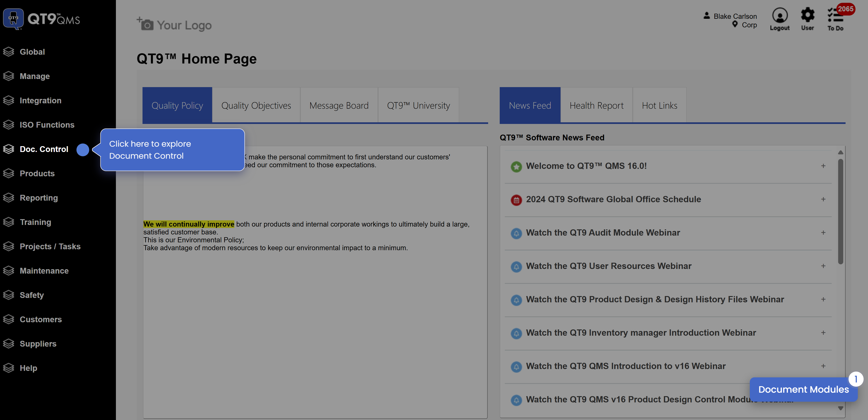Open the ISO Functions sidebar menu
The image size is (868, 420).
pos(47,125)
